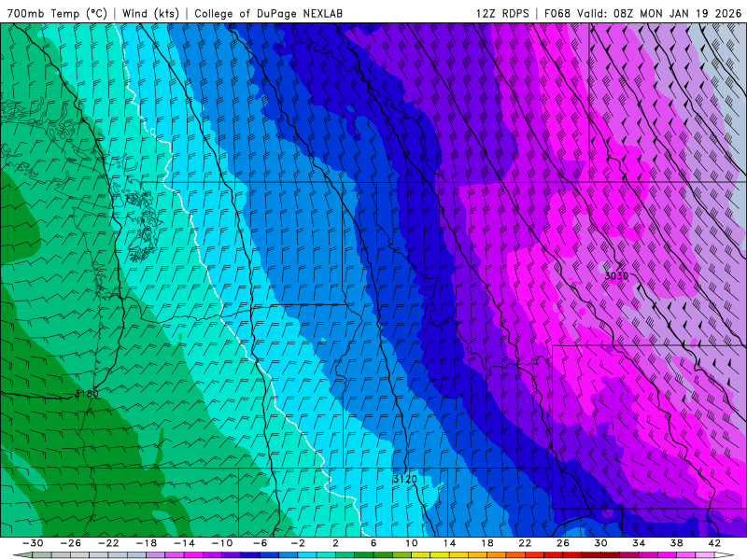The image size is (747, 560).
Task: Click the -14 color bar label
Action: (184, 543)
